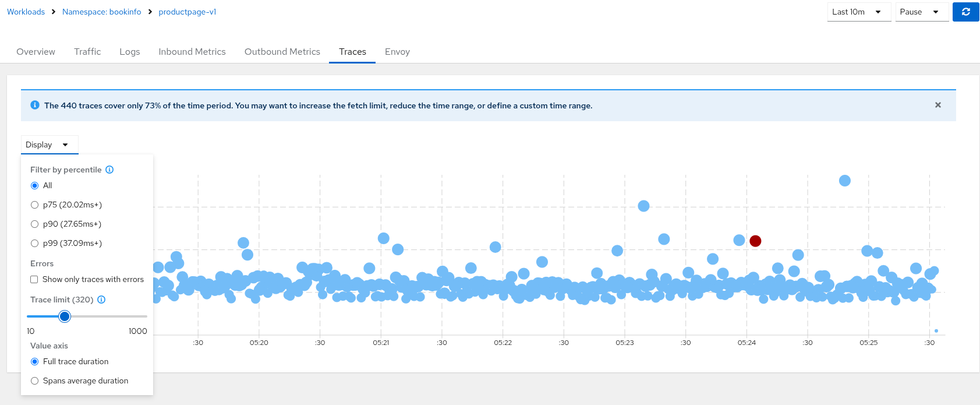The image size is (980, 405).
Task: Click the Filter by percentile info icon
Action: [109, 170]
